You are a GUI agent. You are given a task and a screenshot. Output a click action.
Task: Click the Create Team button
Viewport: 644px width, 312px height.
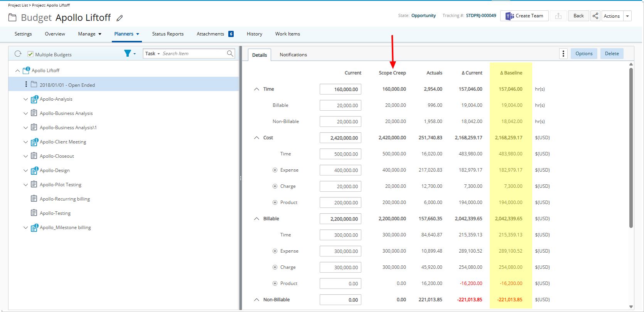(x=524, y=16)
